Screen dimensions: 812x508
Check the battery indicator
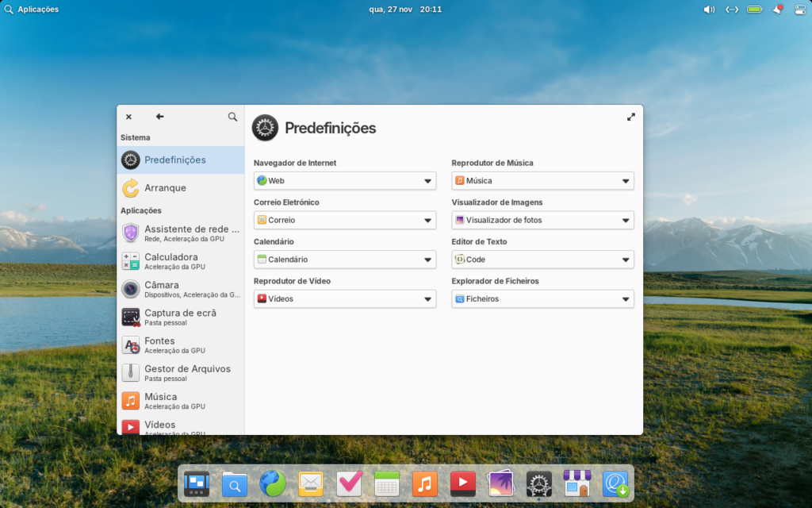tap(755, 10)
